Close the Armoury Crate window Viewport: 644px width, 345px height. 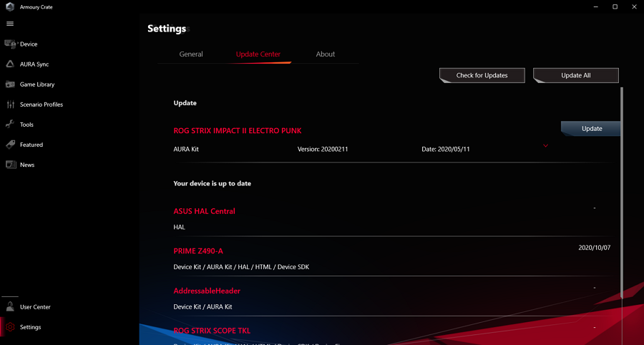point(634,7)
